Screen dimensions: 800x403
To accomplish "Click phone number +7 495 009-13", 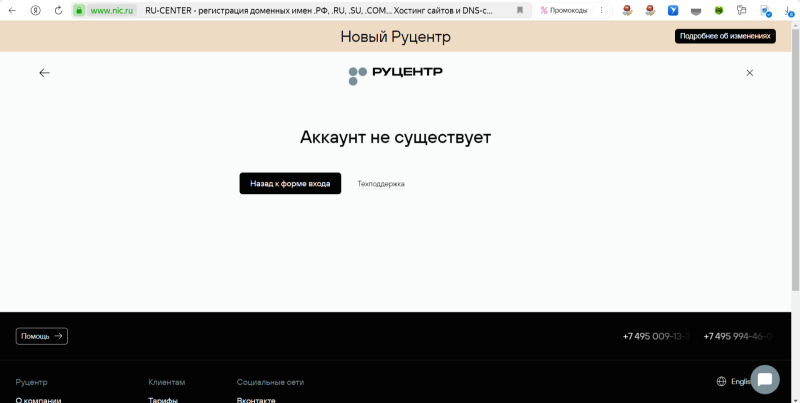I will point(657,336).
